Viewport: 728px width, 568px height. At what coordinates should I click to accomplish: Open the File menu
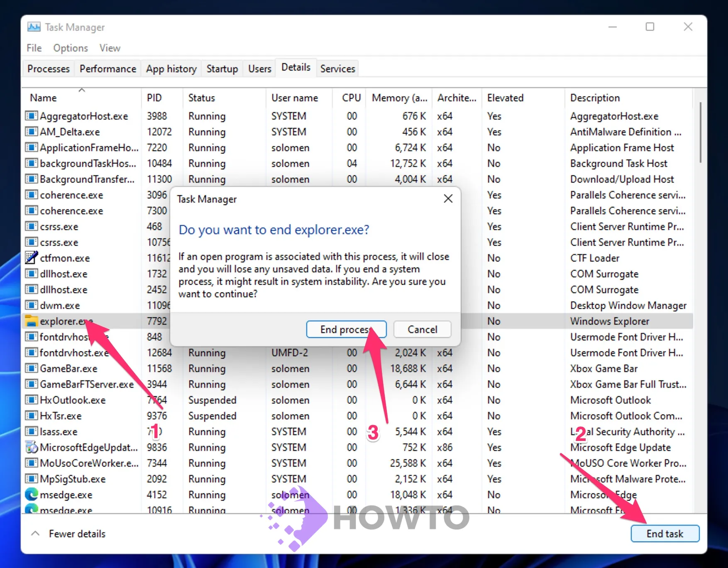pyautogui.click(x=34, y=48)
